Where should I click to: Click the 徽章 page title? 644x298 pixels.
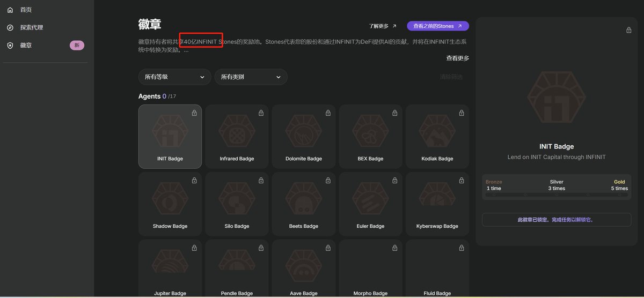150,25
